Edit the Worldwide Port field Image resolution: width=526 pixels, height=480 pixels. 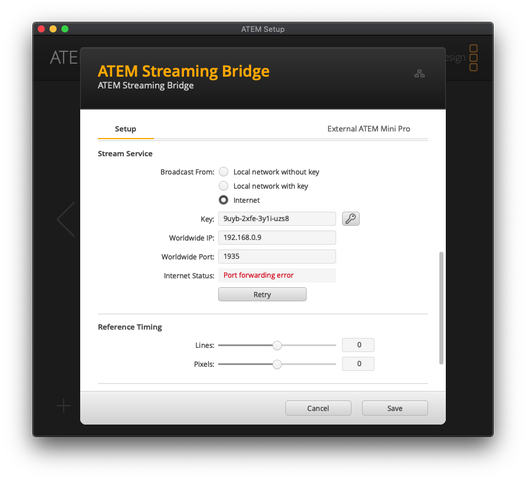coord(277,257)
